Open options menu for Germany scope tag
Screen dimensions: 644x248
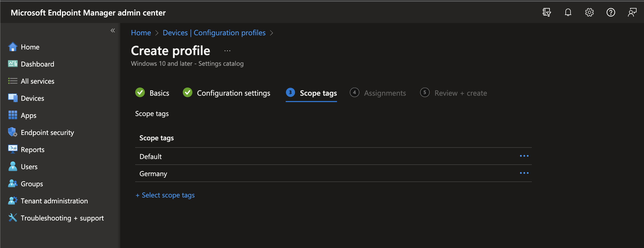pos(524,173)
